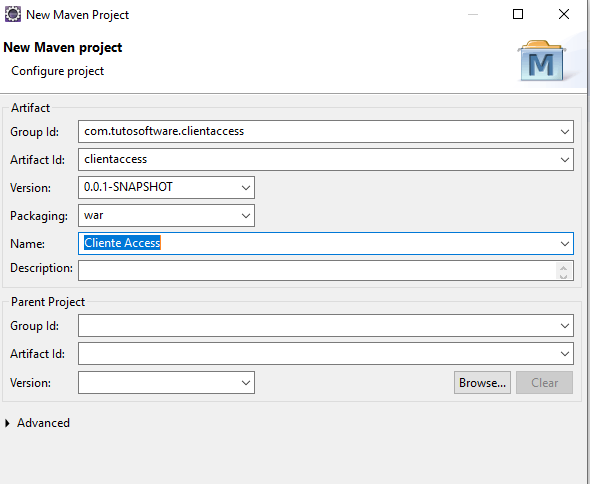The width and height of the screenshot is (590, 484).
Task: Close the New Maven Project dialog
Action: [x=564, y=14]
